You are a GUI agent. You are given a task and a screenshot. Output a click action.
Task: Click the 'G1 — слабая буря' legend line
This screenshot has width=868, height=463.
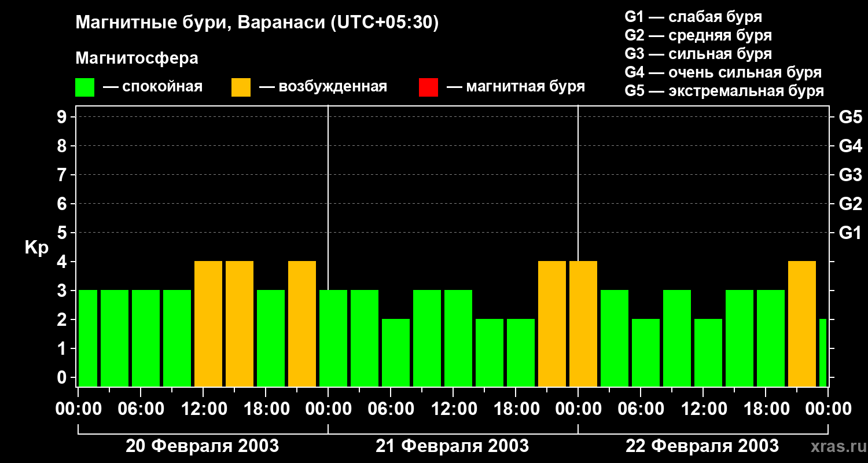coord(693,17)
